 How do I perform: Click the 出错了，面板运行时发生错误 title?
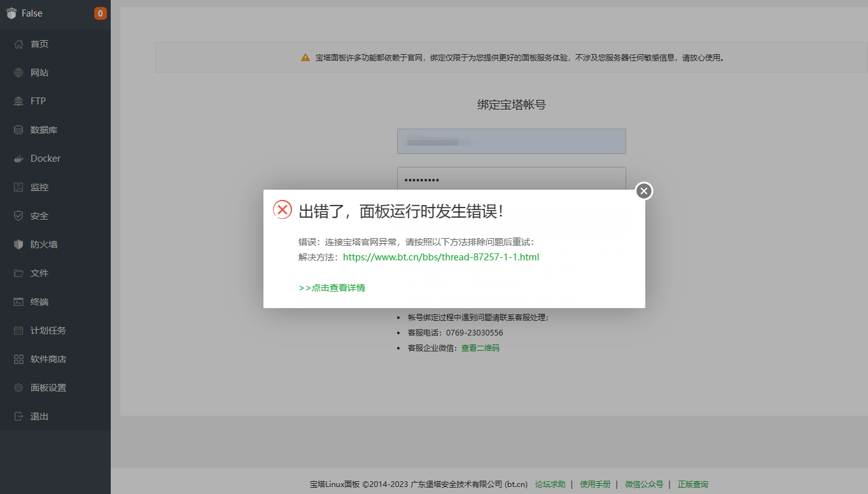click(402, 211)
